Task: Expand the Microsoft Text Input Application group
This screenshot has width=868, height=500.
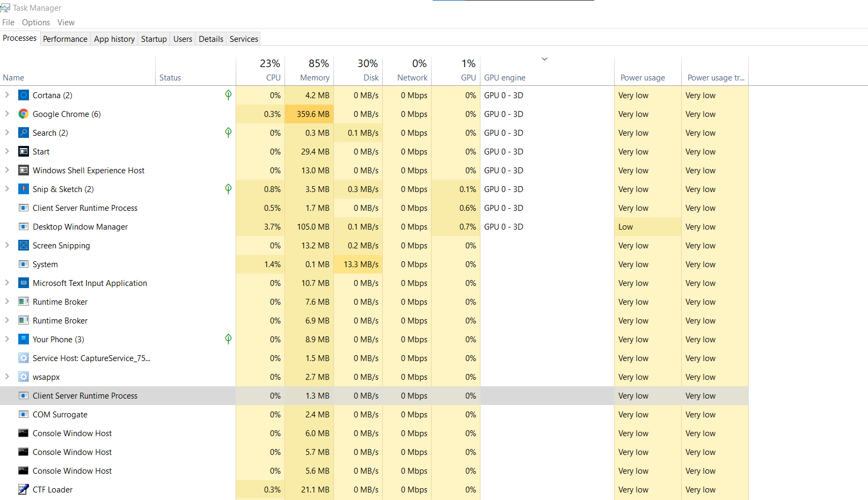Action: 7,283
